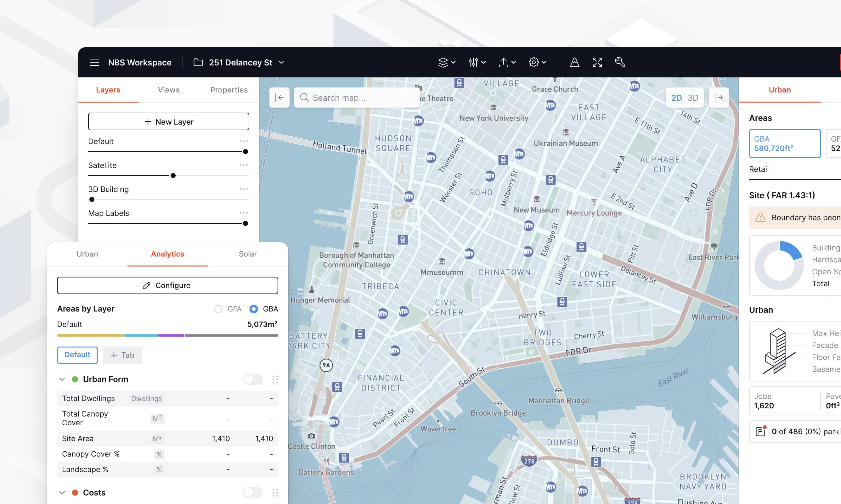
Task: Collapse left panel using arrow icon
Action: tap(279, 98)
